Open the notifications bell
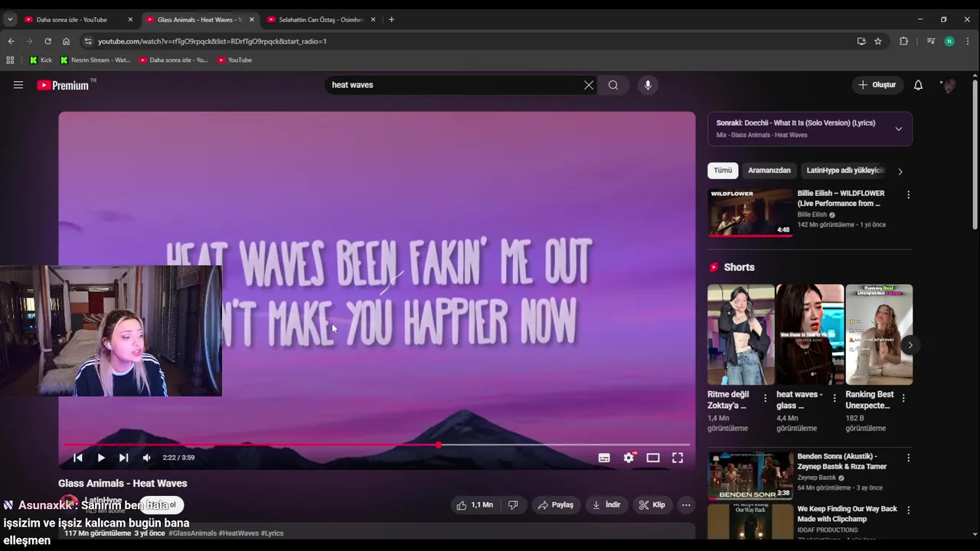This screenshot has height=551, width=980. (918, 85)
